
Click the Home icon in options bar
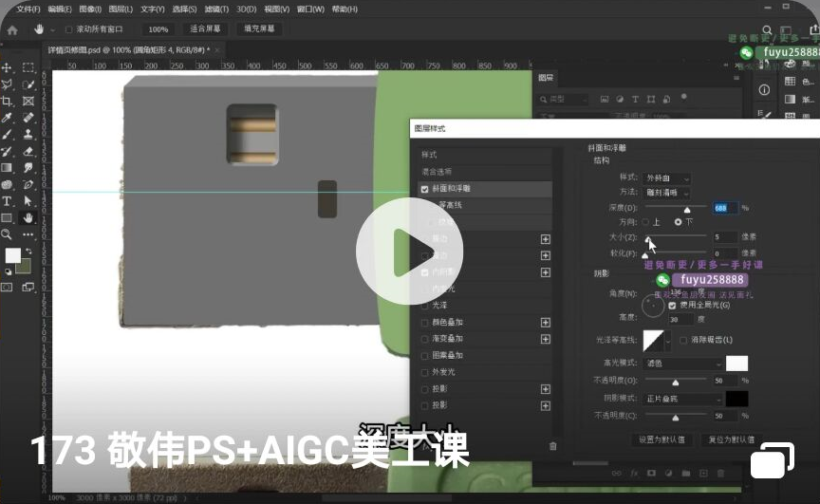tap(12, 29)
